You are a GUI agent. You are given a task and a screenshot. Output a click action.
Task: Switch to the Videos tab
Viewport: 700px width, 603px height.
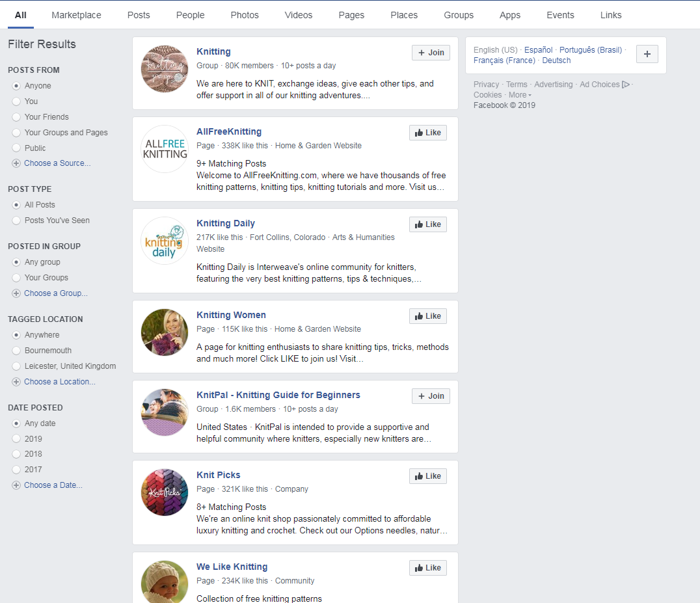[299, 15]
